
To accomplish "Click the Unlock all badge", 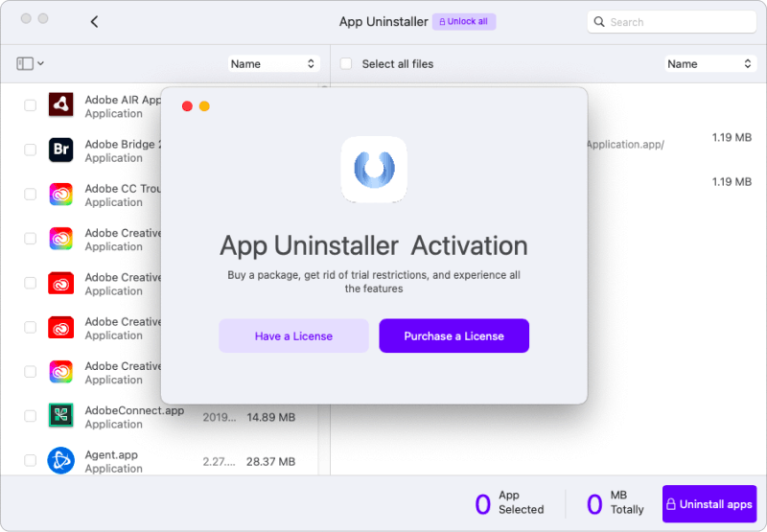I will pyautogui.click(x=464, y=22).
